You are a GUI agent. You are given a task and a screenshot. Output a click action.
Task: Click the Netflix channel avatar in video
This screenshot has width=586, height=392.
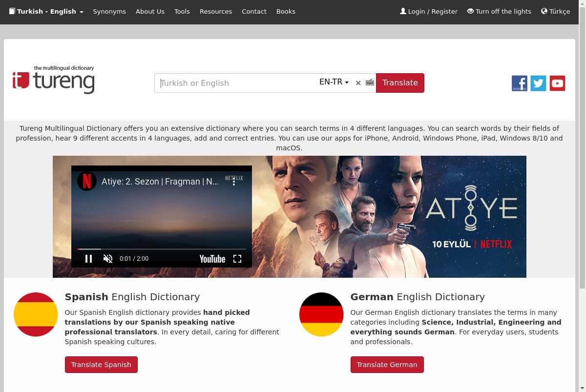click(87, 182)
